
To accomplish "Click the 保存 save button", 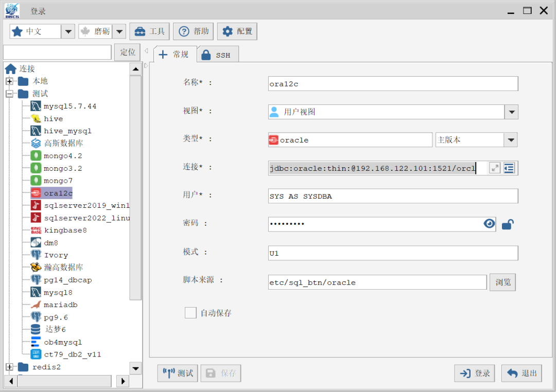I will [x=221, y=373].
